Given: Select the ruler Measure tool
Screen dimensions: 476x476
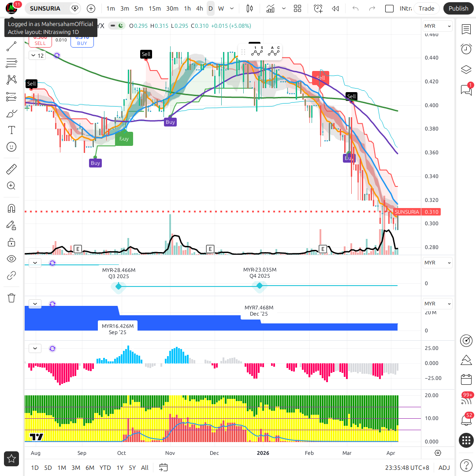Looking at the screenshot, I should click(x=11, y=169).
